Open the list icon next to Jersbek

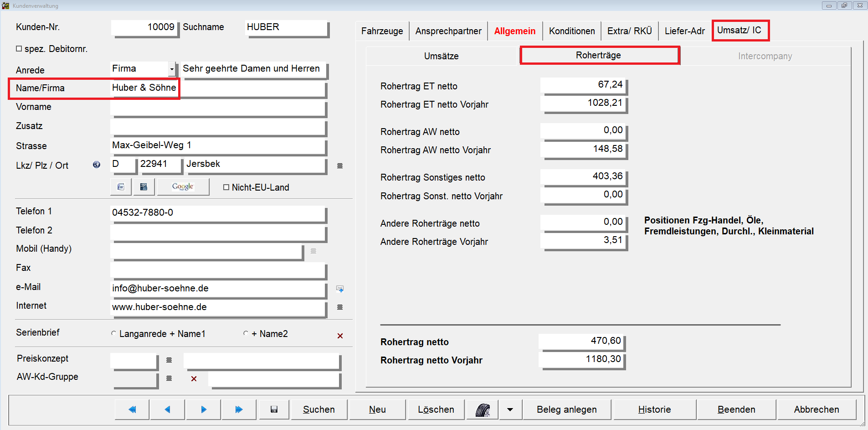[x=340, y=166]
